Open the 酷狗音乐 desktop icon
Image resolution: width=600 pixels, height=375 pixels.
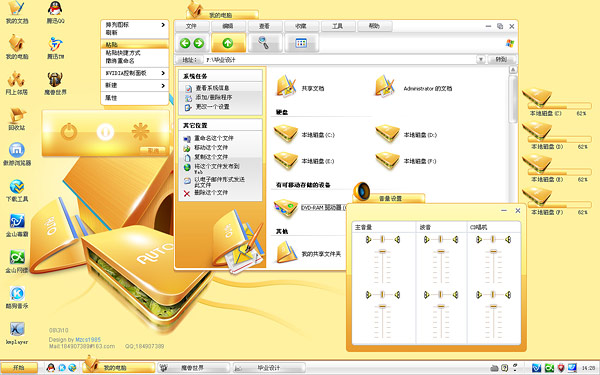(16, 297)
